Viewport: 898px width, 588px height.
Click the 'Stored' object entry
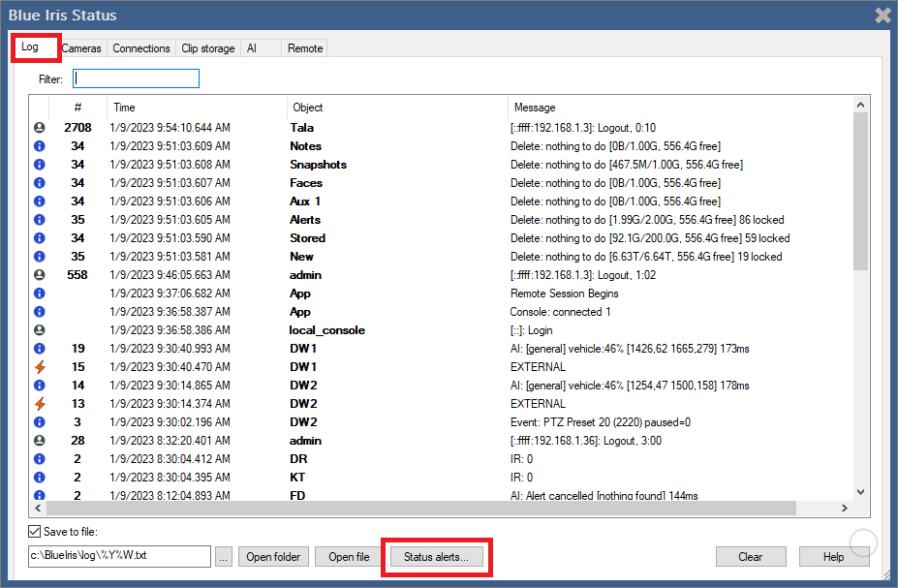[x=307, y=238]
